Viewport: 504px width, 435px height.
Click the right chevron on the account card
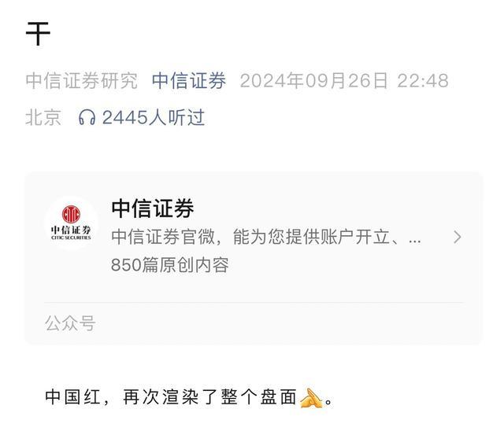[457, 237]
